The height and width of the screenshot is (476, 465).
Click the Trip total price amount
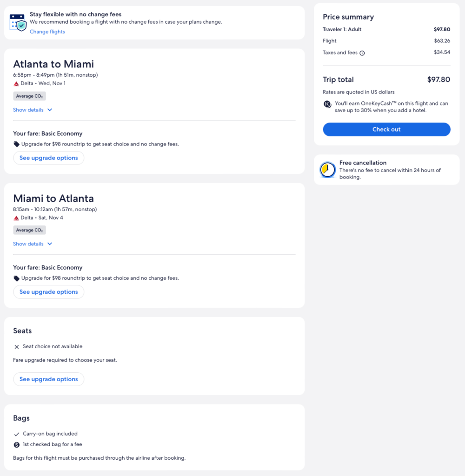click(x=438, y=79)
